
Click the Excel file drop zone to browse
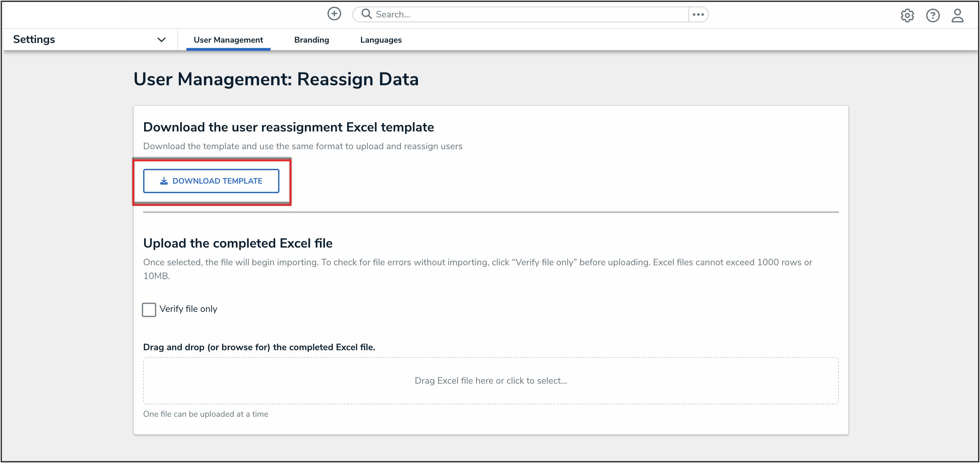tap(490, 380)
